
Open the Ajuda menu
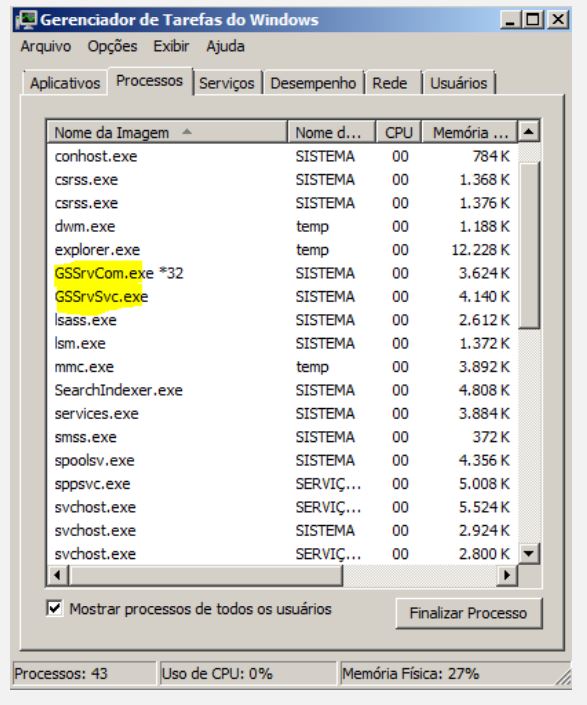tap(225, 46)
